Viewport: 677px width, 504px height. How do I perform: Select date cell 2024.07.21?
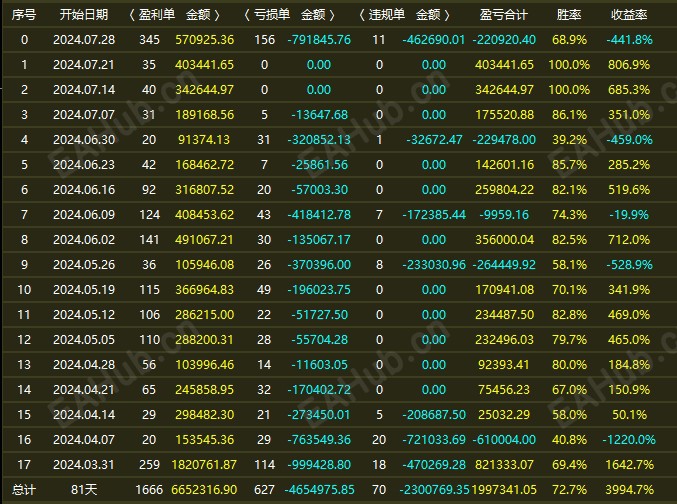(x=84, y=65)
